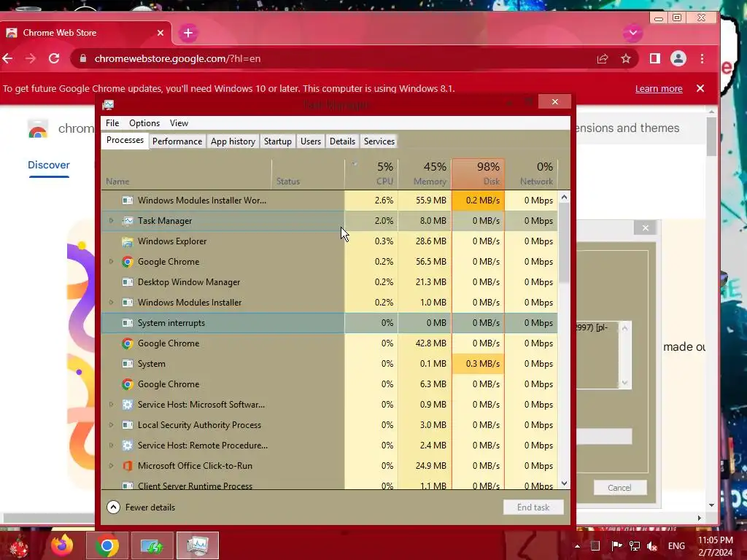747x560 pixels.
Task: Open the View menu
Action: tap(179, 122)
